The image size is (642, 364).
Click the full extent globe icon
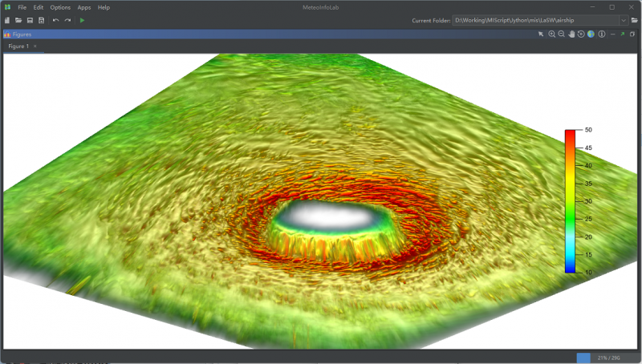[x=591, y=34]
